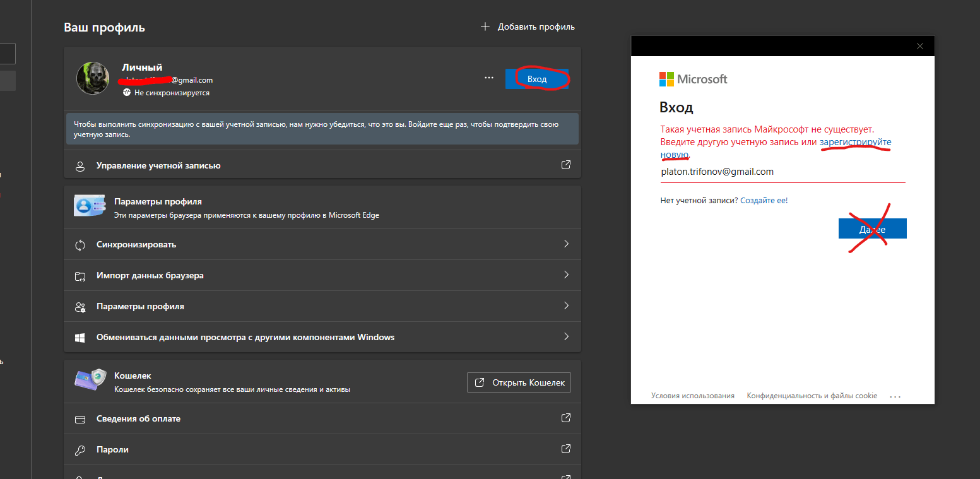Click the Microsoft logo in the dialog
Screen dimensions: 980x479
[694, 79]
